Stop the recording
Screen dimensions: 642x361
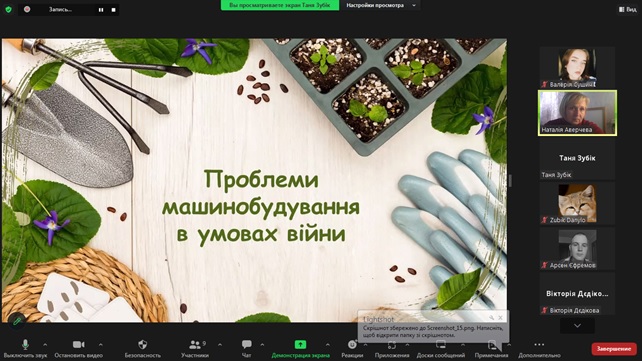click(x=113, y=9)
